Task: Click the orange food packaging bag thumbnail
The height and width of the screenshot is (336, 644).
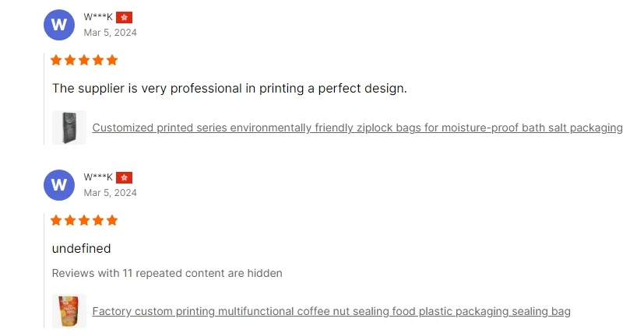Action: point(69,311)
